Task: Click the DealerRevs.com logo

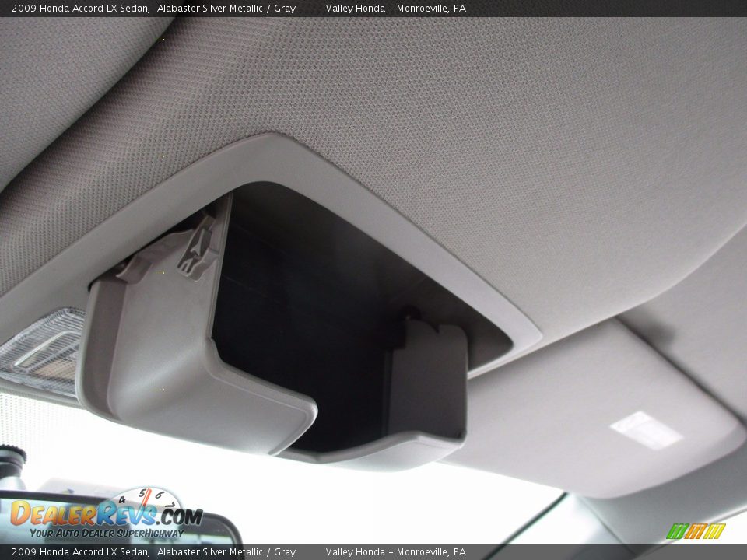Action: 105,513
